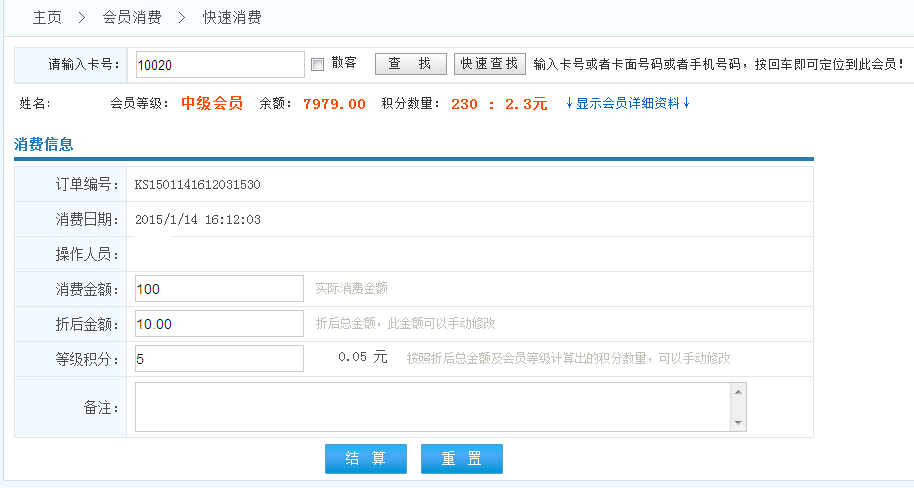Open 会员消费 breadcrumb item
The image size is (914, 488).
[x=130, y=18]
